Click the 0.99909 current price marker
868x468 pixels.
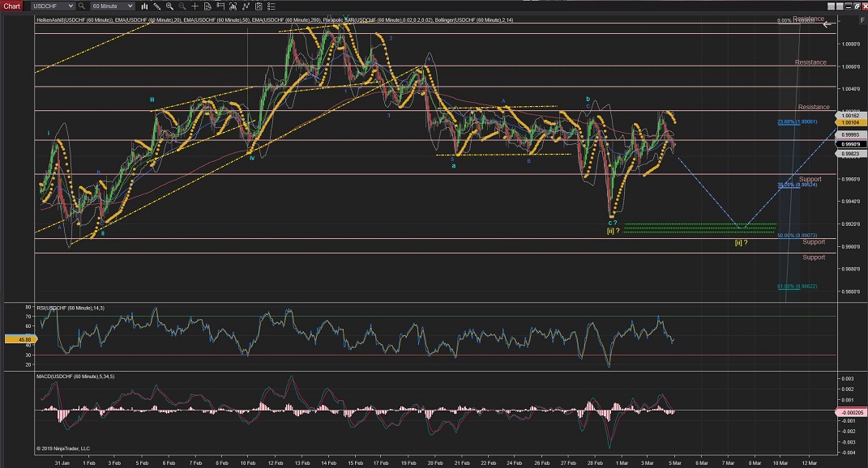(850, 144)
